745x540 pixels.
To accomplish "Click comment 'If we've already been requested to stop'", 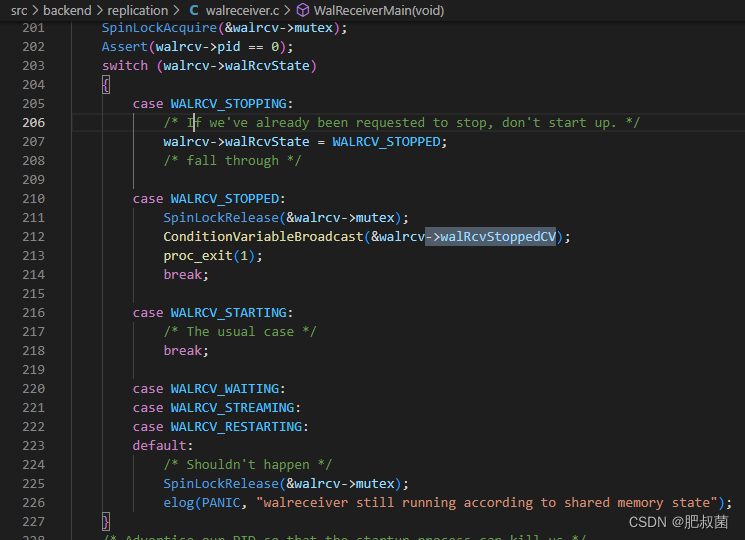I will (401, 123).
